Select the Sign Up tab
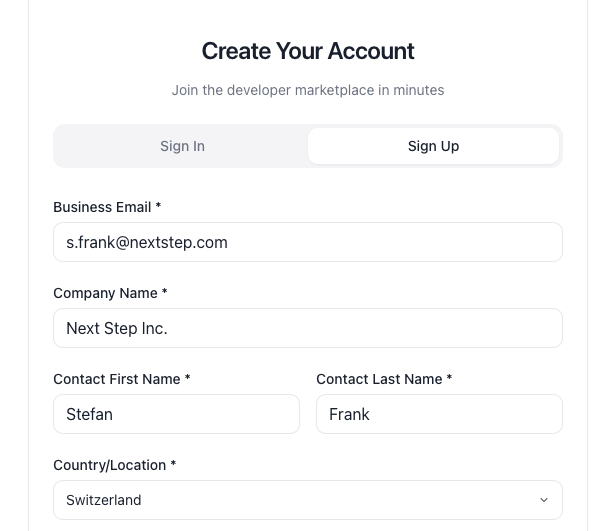The image size is (614, 531). [433, 146]
